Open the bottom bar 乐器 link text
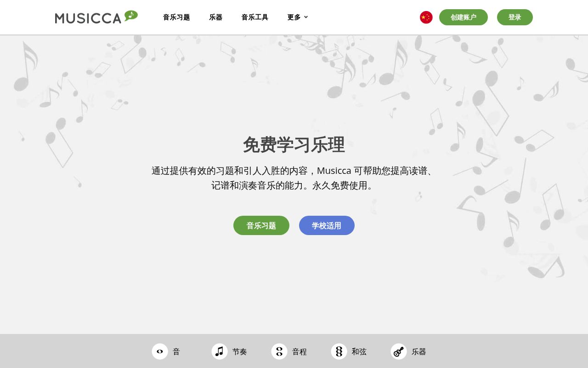 419,352
